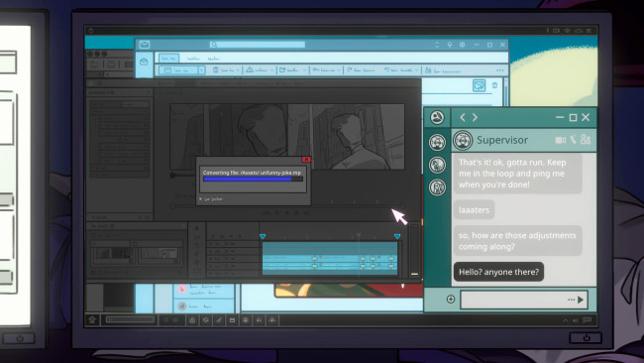This screenshot has height=363, width=644.
Task: Select the blue clip in the timeline
Action: pyautogui.click(x=330, y=258)
